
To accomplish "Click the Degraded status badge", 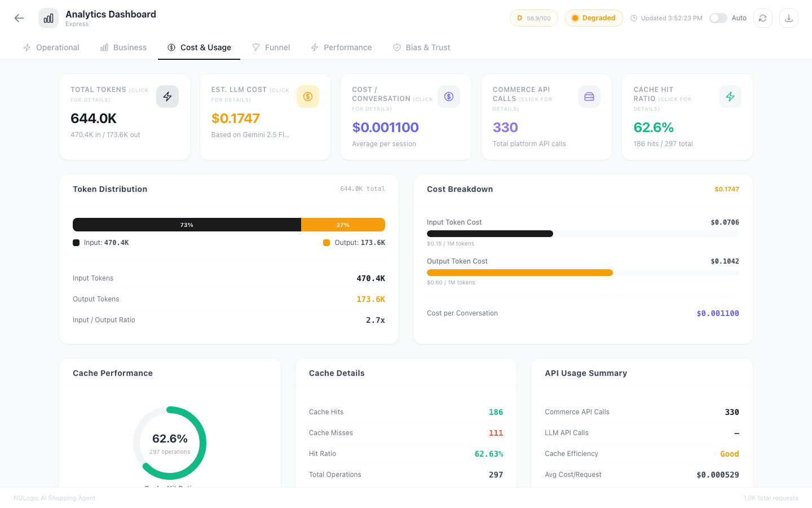I will click(x=594, y=18).
